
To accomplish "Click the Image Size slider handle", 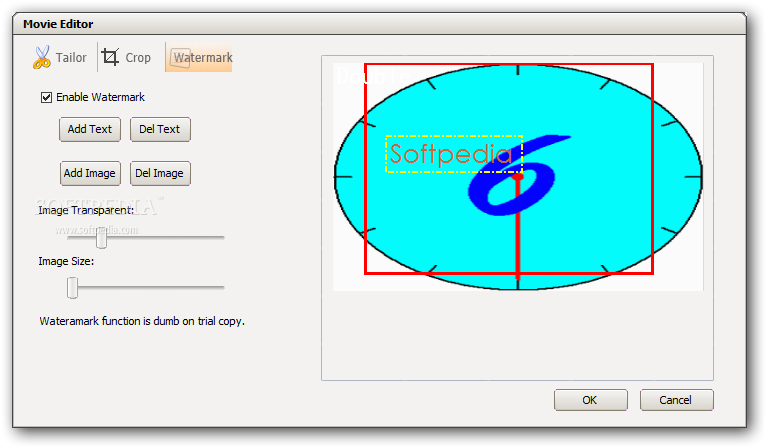I will tap(72, 288).
